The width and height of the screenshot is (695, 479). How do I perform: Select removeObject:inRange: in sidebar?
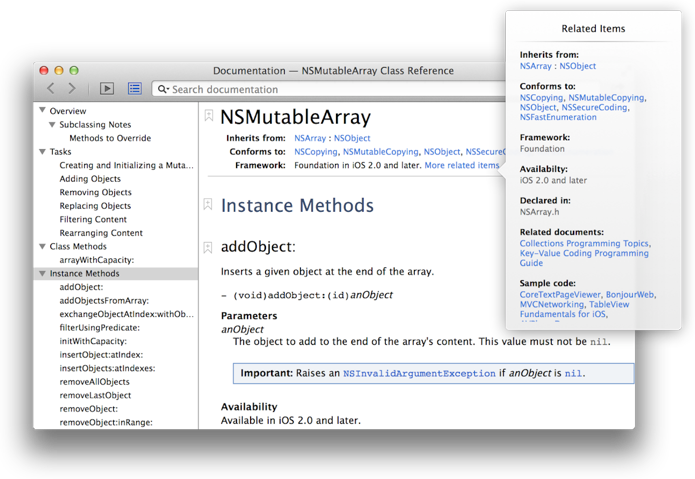(x=106, y=422)
